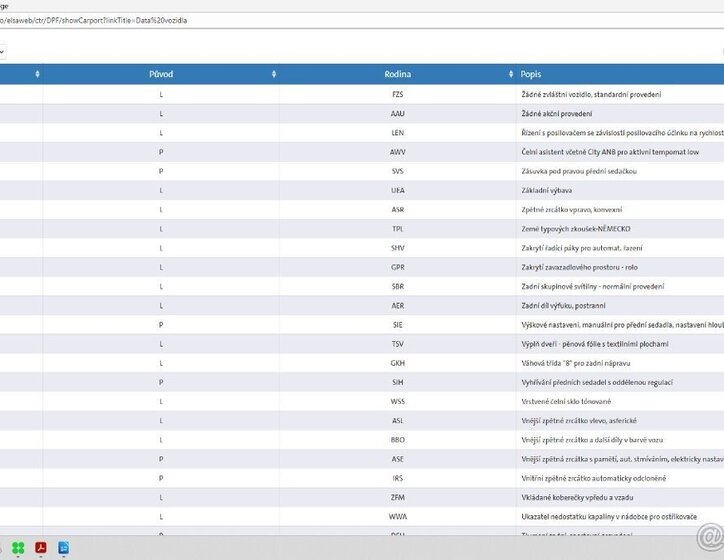The height and width of the screenshot is (560, 724).
Task: Select the WWA family code cell
Action: click(398, 516)
